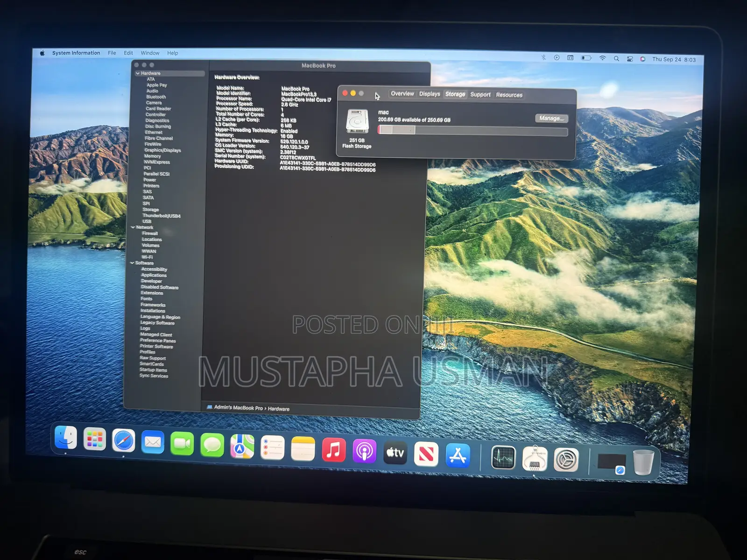The image size is (747, 560).
Task: Select Graphics/Displays in the sidebar
Action: [x=162, y=150]
